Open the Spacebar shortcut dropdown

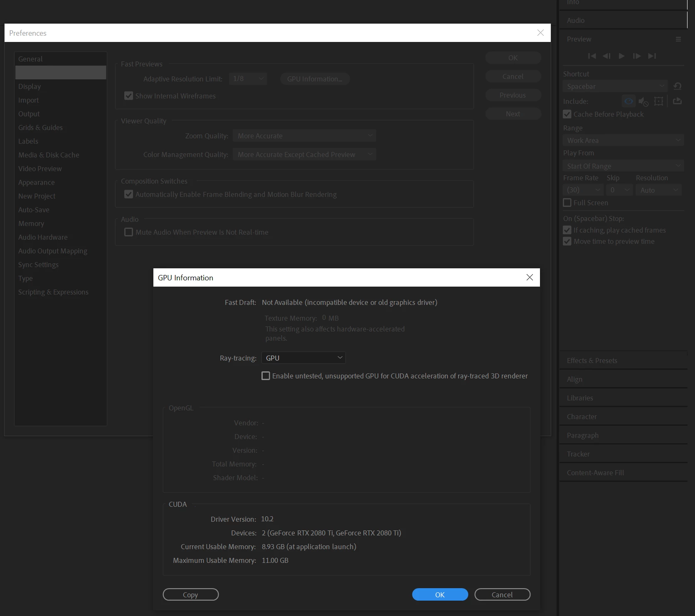pyautogui.click(x=615, y=86)
